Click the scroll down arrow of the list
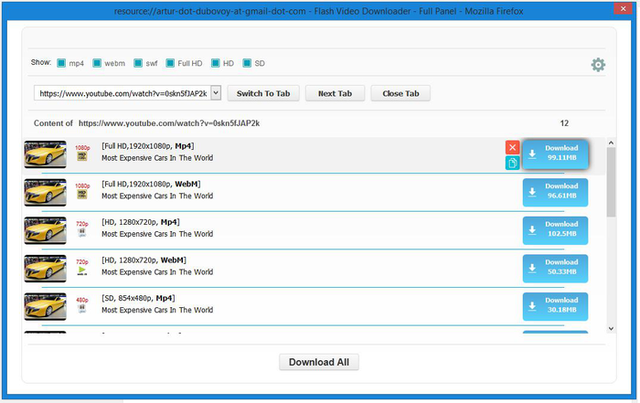 tap(611, 328)
